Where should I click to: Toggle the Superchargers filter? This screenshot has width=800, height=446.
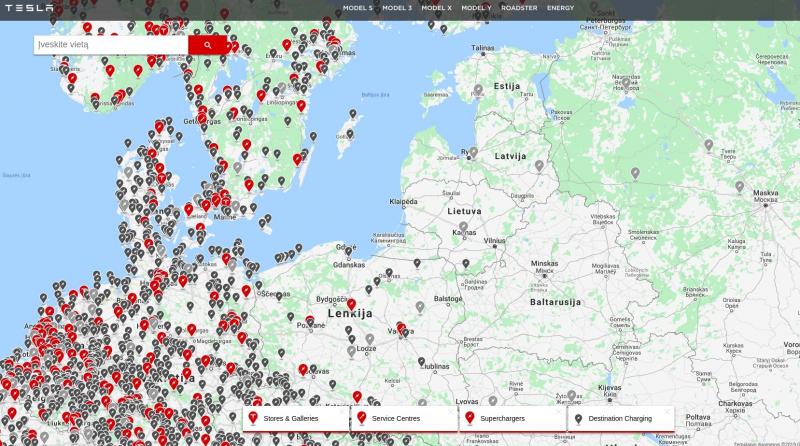point(513,418)
